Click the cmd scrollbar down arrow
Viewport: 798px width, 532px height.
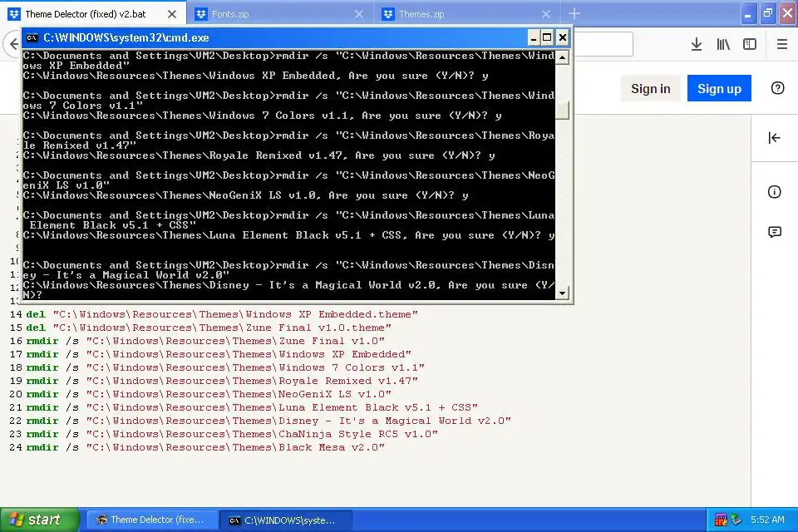[x=562, y=293]
